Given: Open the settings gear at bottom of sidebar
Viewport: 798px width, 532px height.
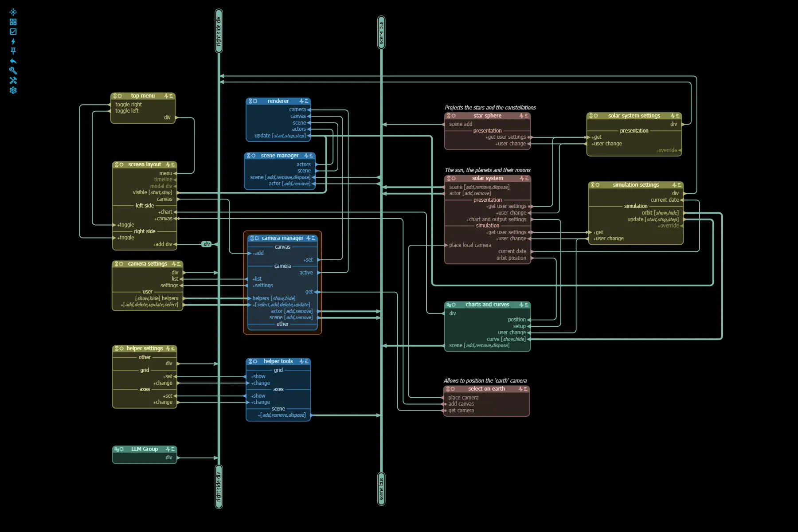Looking at the screenshot, I should (13, 90).
